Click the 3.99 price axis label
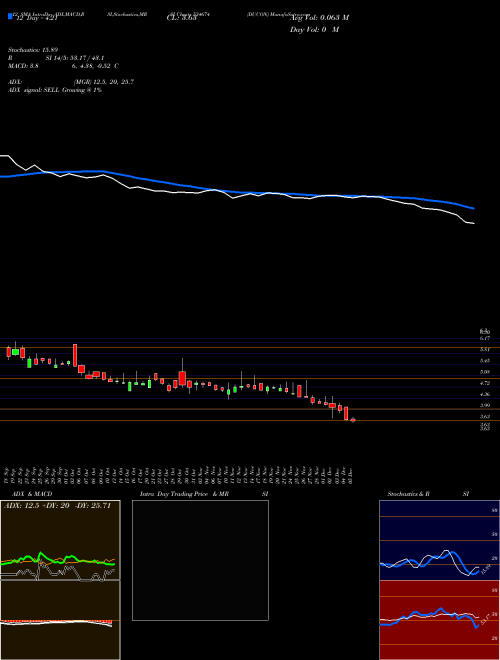 click(484, 405)
